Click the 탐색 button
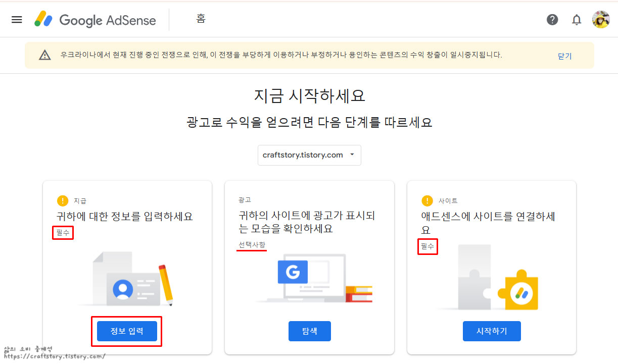 (x=309, y=331)
